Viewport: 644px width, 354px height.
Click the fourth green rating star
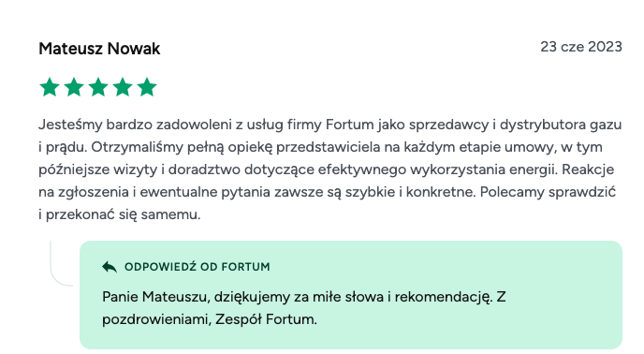(123, 87)
